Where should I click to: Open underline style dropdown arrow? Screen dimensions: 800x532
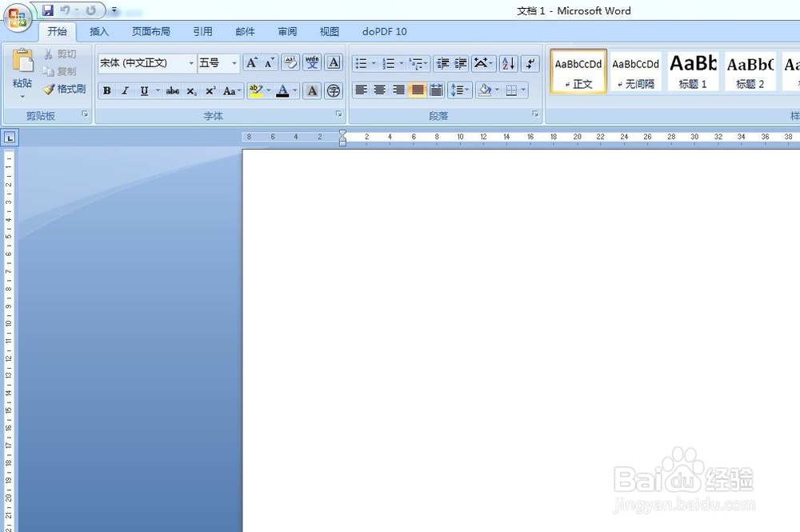pos(158,90)
